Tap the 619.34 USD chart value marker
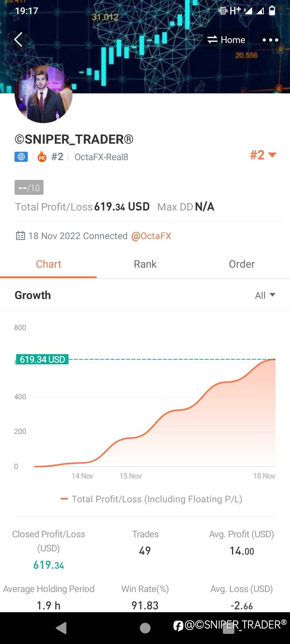The image size is (290, 644). click(42, 359)
